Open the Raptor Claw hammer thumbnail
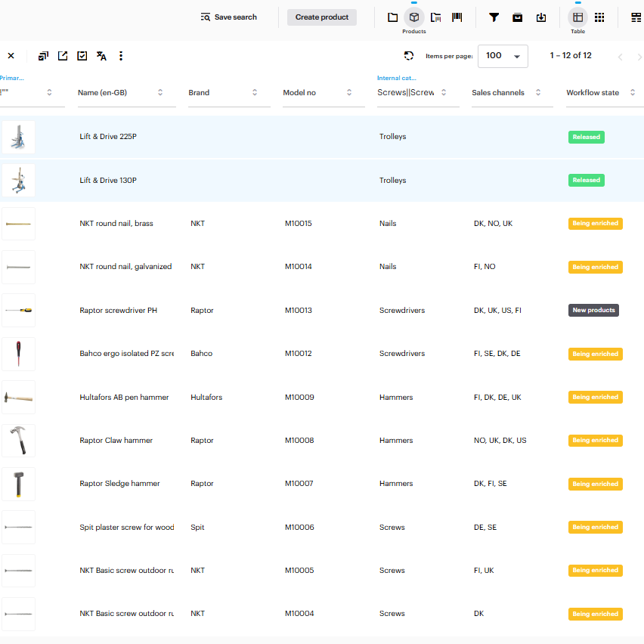Image resolution: width=644 pixels, height=644 pixels. pos(18,441)
